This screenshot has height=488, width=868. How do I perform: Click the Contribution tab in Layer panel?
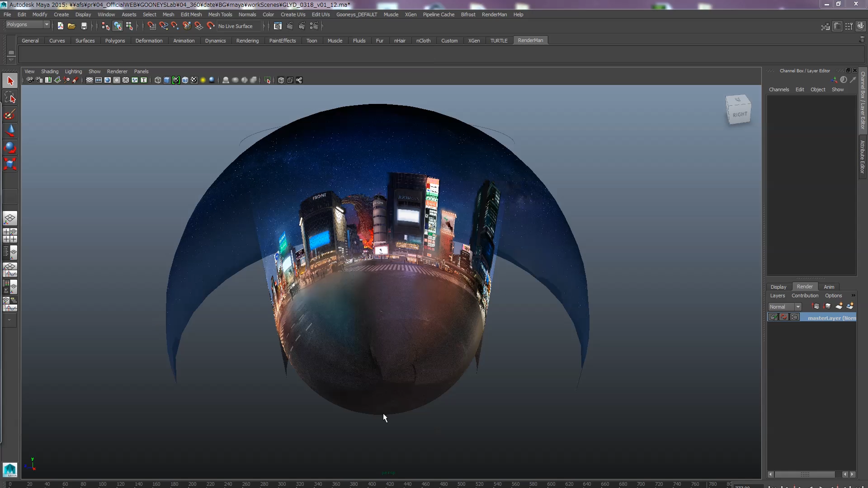(805, 295)
